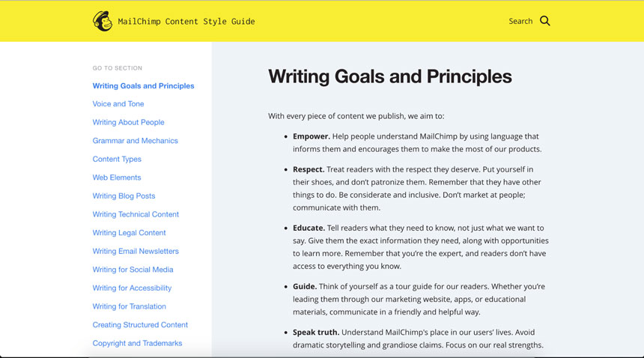
Task: Go to Voice and Tone section
Action: click(x=118, y=104)
